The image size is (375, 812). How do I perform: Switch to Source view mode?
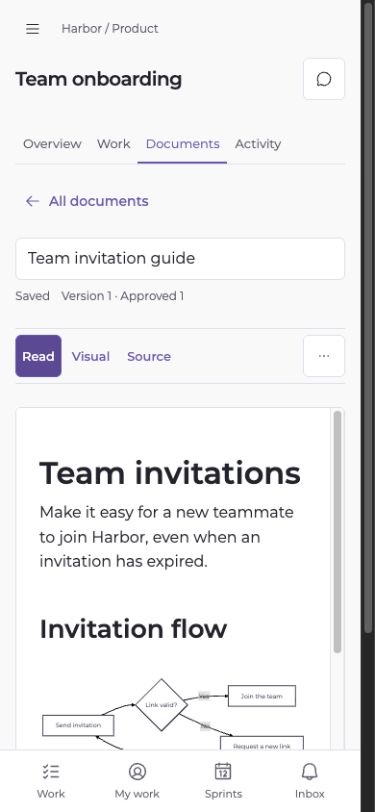point(149,356)
